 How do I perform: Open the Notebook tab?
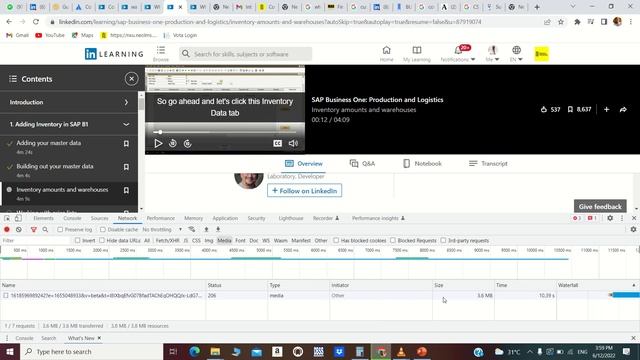[x=422, y=164]
